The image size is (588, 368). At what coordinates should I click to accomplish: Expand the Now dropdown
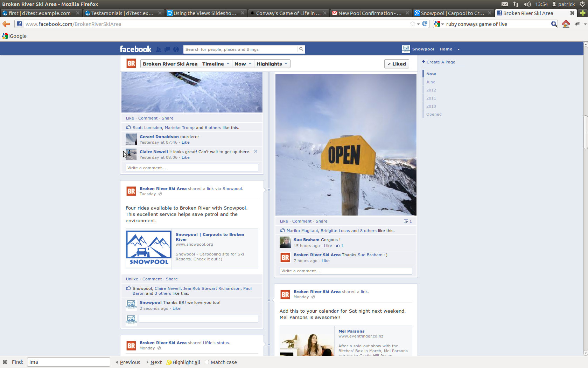pos(243,64)
